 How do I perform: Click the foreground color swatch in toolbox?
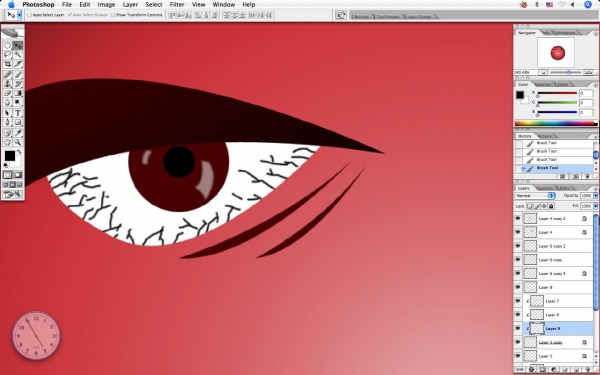pyautogui.click(x=10, y=156)
